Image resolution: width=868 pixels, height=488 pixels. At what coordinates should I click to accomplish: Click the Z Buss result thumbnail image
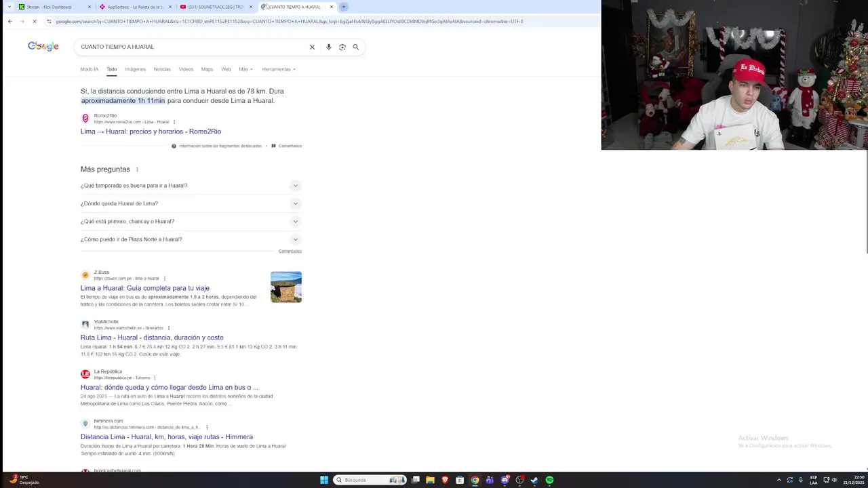pos(286,287)
